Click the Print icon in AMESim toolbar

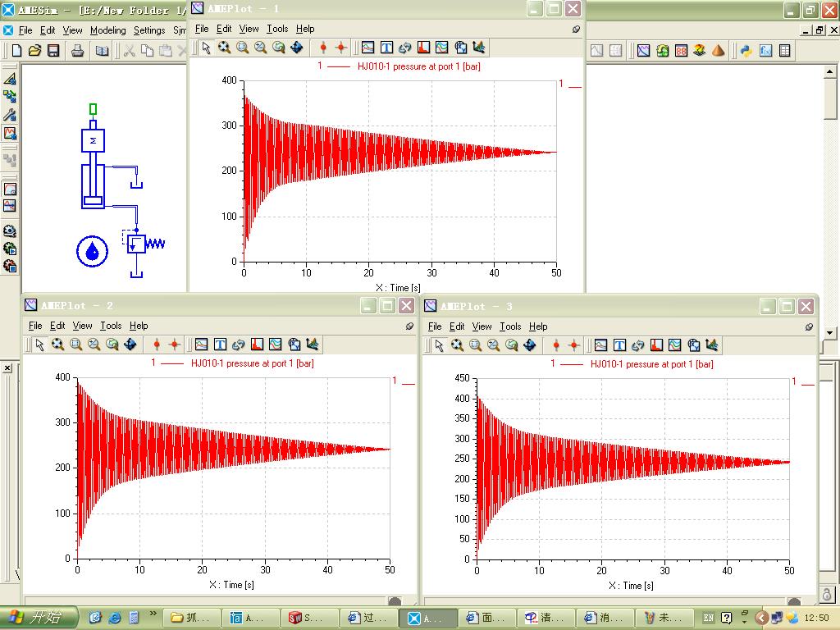78,51
